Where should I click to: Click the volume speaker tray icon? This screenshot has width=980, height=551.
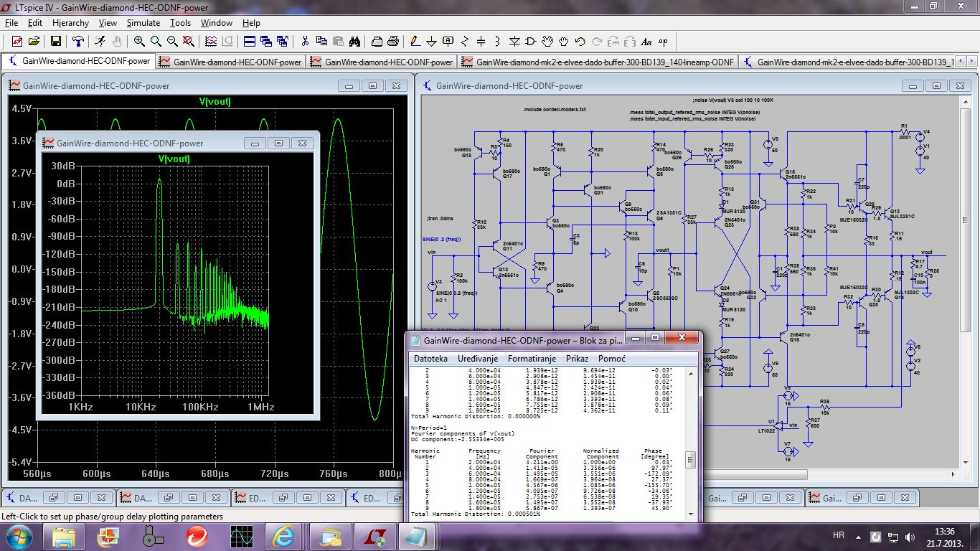[910, 536]
